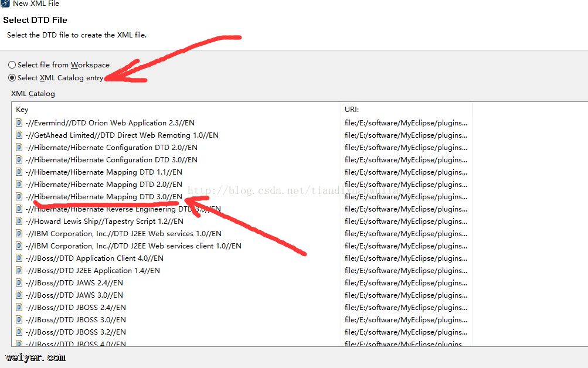Choose the DTD icon for JBoss DTD JAWS 3.0
Viewport: 588px width, 368px height.
19,295
